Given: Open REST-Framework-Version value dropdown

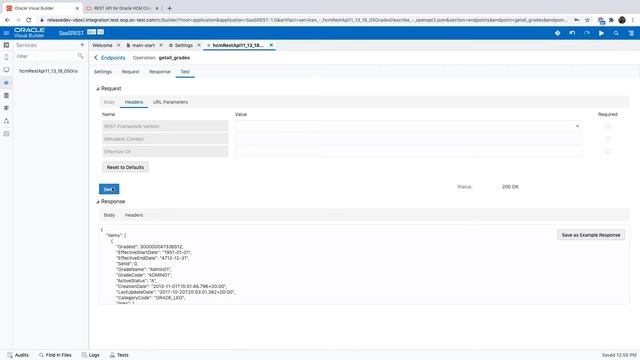Looking at the screenshot, I should coord(577,127).
